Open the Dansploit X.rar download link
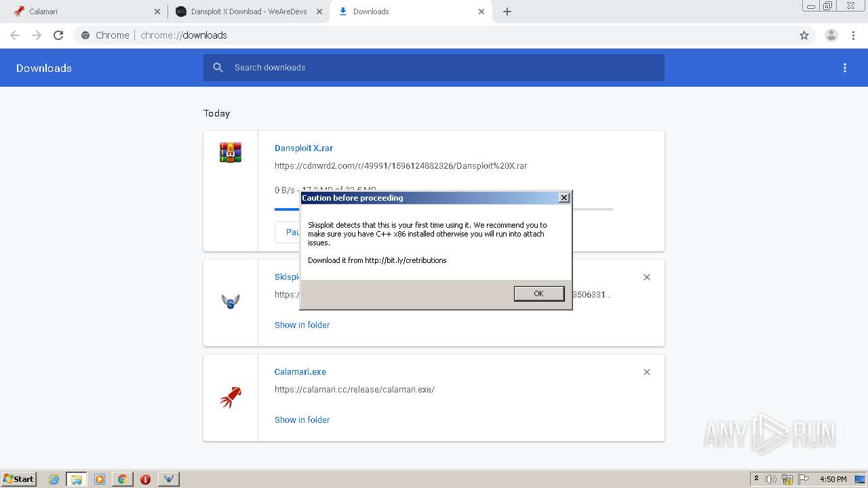This screenshot has width=868, height=488. (304, 148)
